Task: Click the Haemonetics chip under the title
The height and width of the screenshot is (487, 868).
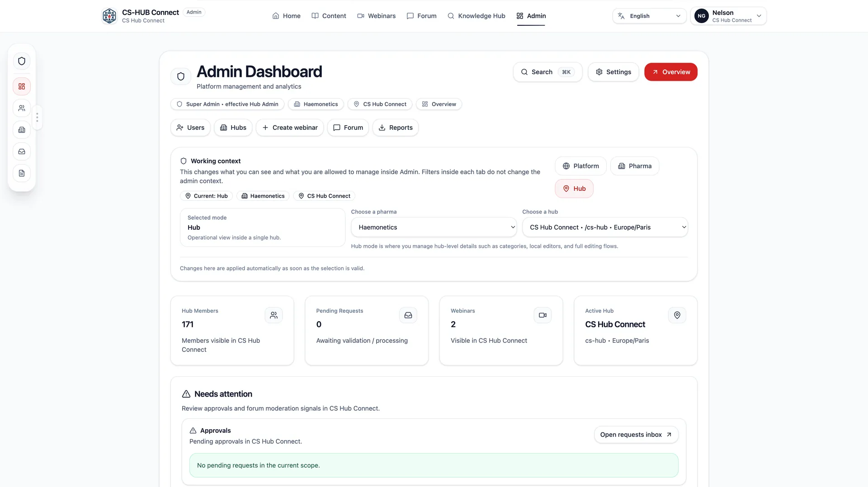Action: point(316,104)
